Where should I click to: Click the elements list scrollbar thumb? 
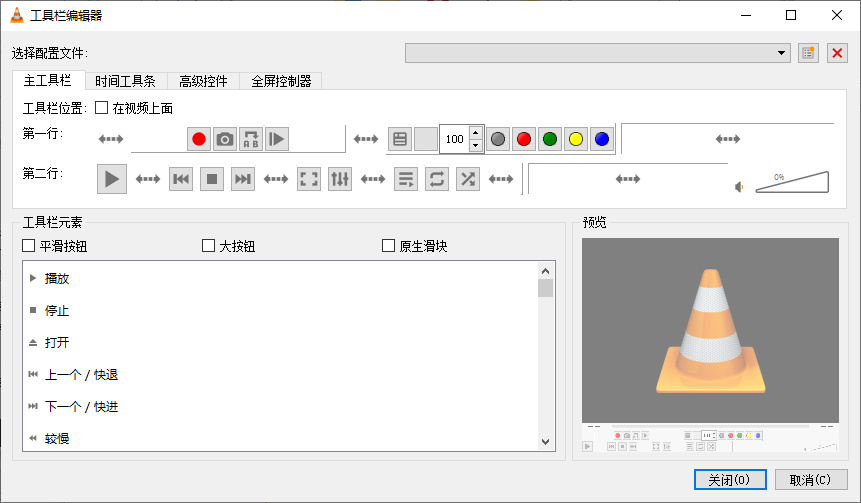point(545,288)
